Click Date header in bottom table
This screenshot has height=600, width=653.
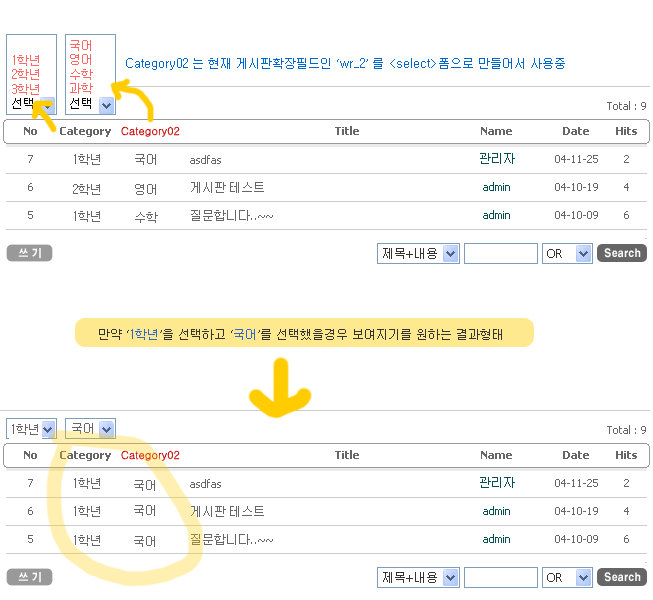coord(576,455)
